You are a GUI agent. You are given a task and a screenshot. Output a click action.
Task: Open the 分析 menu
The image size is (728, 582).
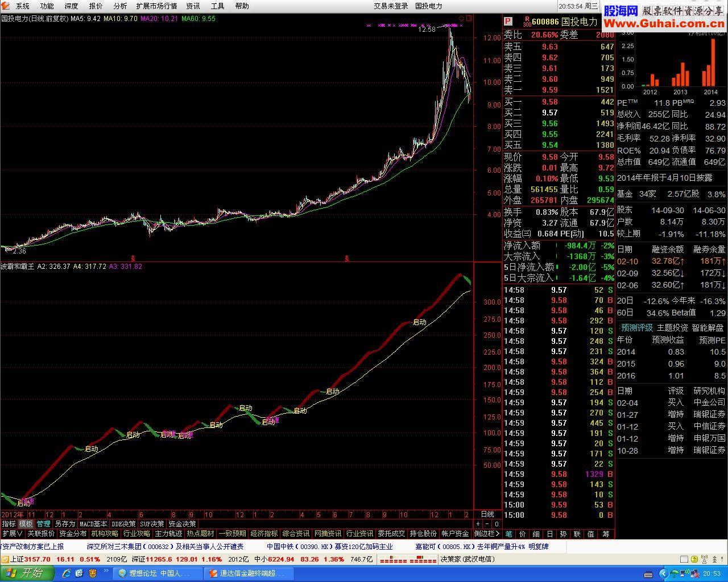[x=120, y=6]
